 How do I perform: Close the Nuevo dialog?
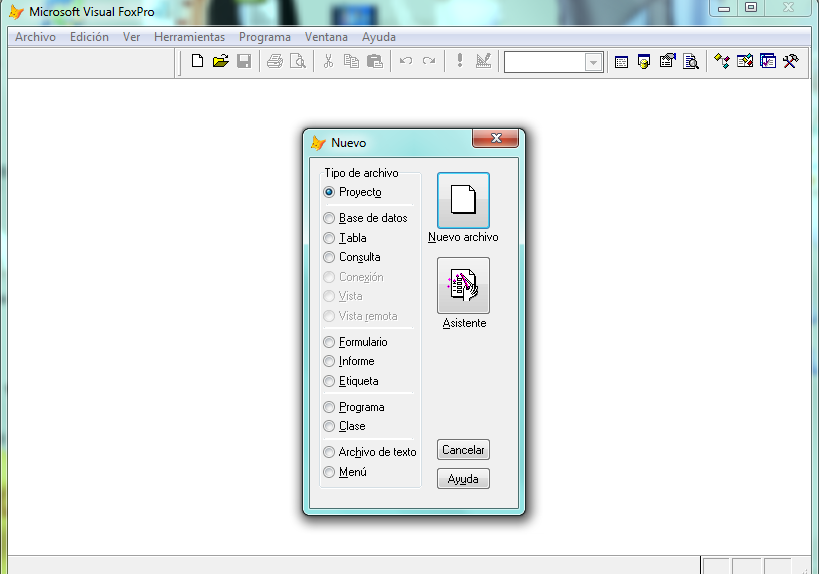[496, 138]
